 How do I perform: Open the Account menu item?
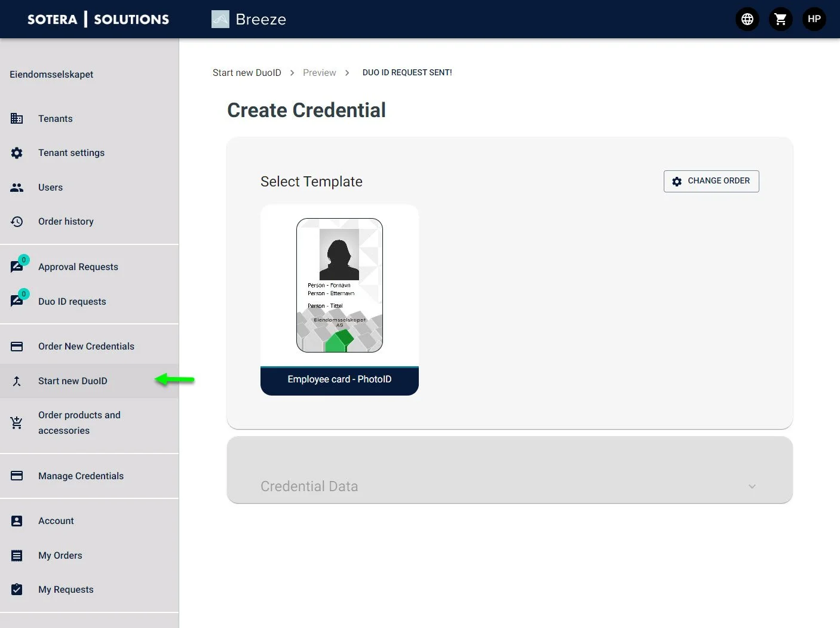point(90,521)
